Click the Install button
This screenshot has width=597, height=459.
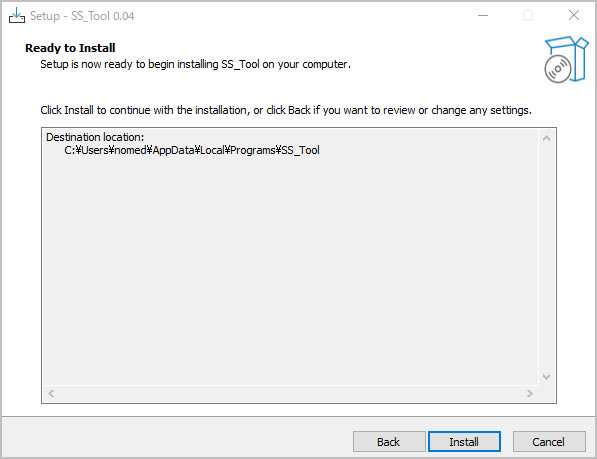464,441
